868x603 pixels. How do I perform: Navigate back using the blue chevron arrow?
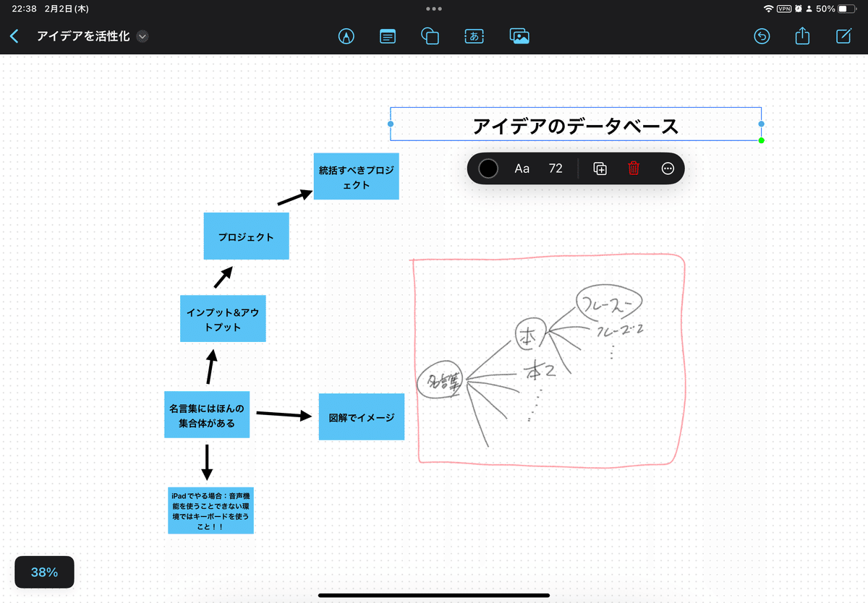click(14, 35)
